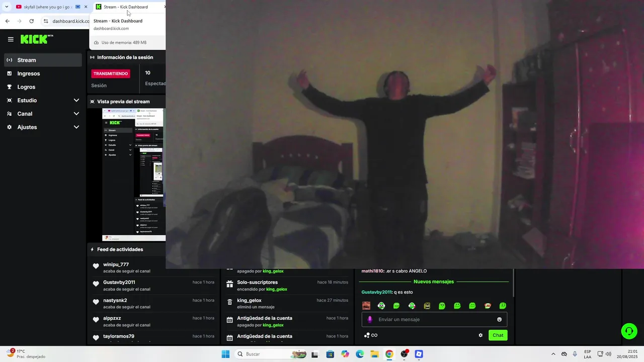Open Stream in the sidebar
The image size is (644, 362).
pos(43,60)
